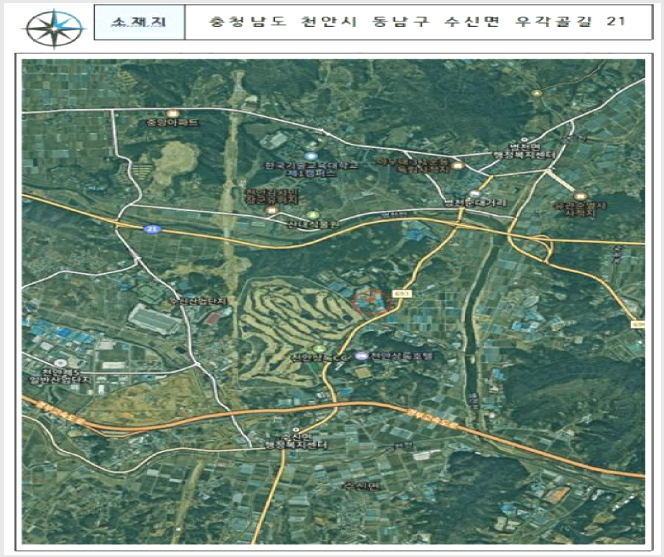Click the 병천면 행정복지센터 label
This screenshot has height=557, width=664.
pyautogui.click(x=525, y=151)
